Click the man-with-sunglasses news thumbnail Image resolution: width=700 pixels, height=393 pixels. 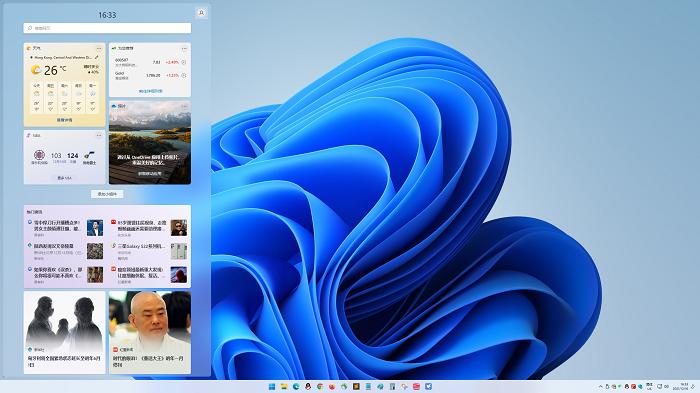tap(179, 228)
